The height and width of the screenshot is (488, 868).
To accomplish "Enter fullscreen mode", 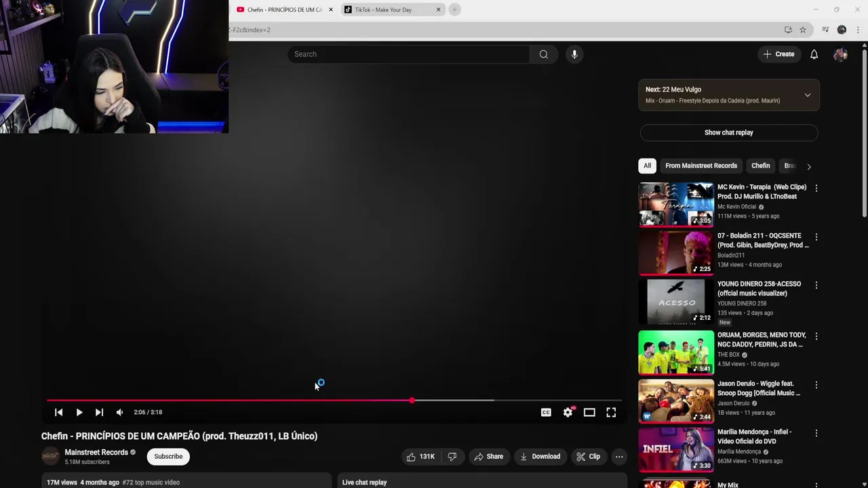I will pos(611,412).
